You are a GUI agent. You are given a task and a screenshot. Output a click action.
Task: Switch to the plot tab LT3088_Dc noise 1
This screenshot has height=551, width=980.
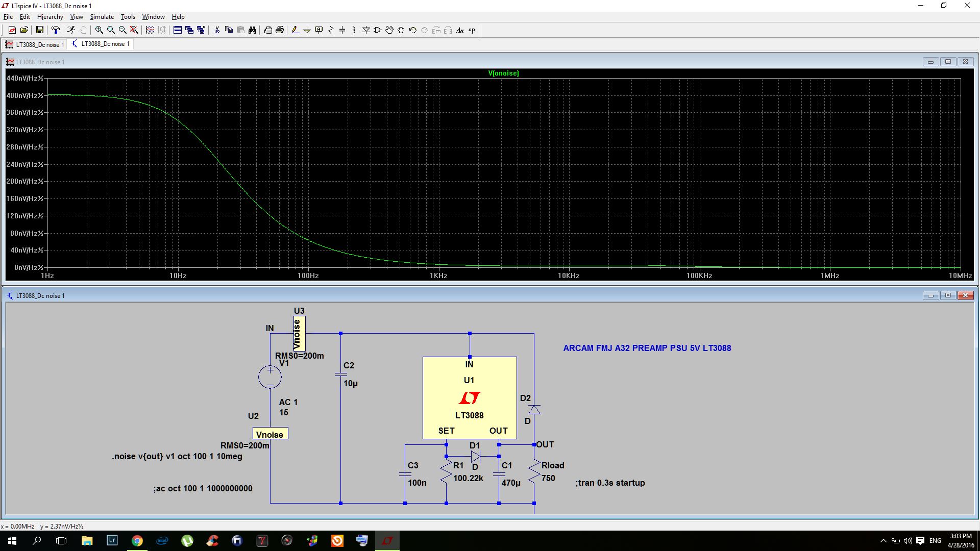35,44
